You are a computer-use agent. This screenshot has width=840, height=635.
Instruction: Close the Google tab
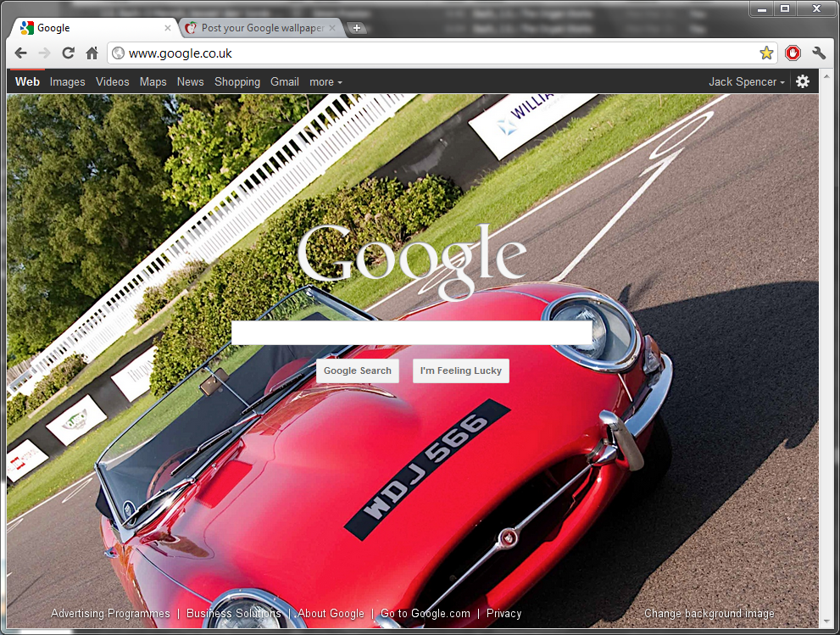[x=168, y=28]
